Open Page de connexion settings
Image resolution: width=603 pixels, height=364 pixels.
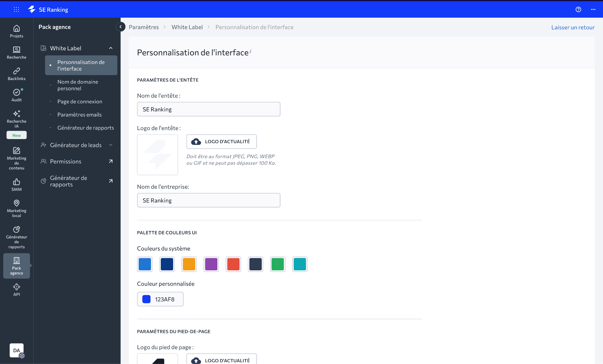pyautogui.click(x=80, y=102)
